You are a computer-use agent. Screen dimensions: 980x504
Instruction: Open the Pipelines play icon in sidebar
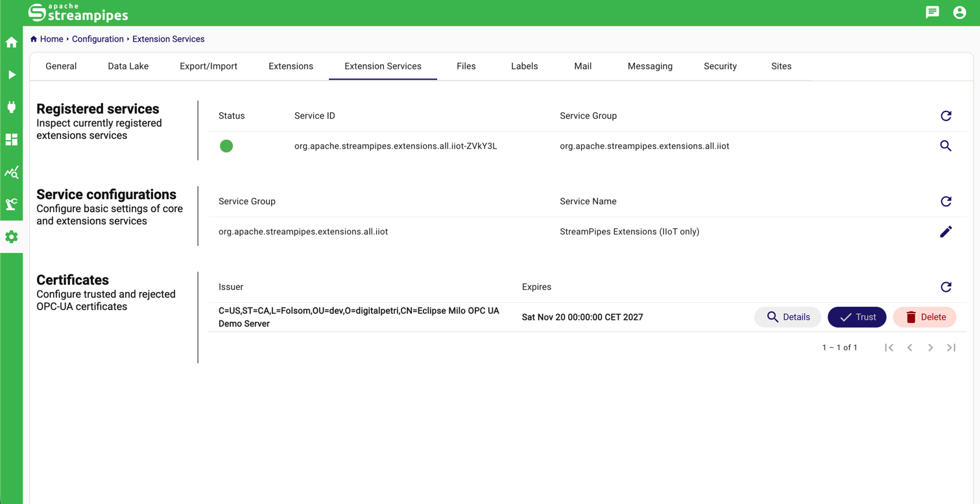(12, 75)
